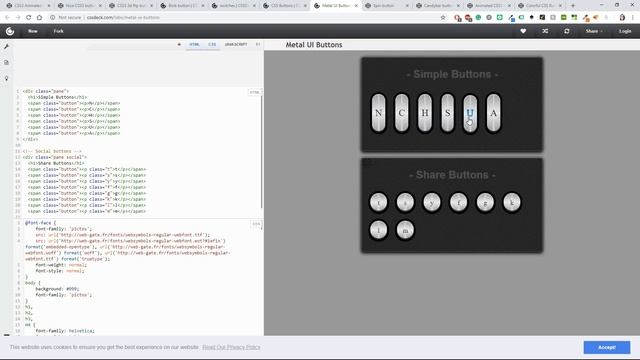Click the round share button labeled y
This screenshot has height=360, width=640.
[x=432, y=202]
